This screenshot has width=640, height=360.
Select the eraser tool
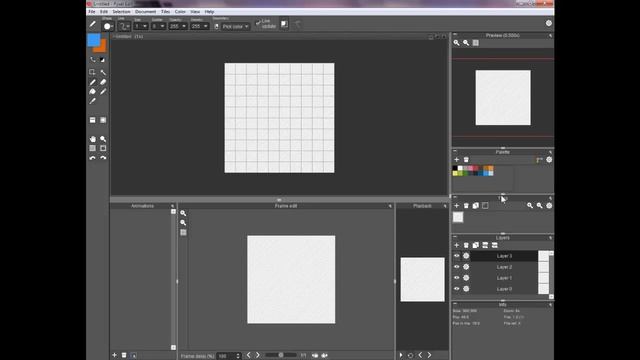tap(103, 82)
